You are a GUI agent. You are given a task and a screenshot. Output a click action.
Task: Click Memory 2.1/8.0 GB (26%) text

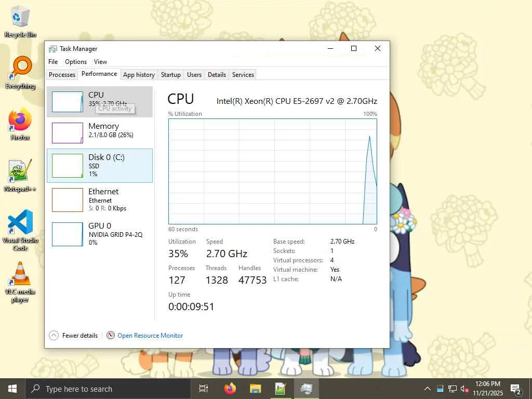click(x=111, y=135)
